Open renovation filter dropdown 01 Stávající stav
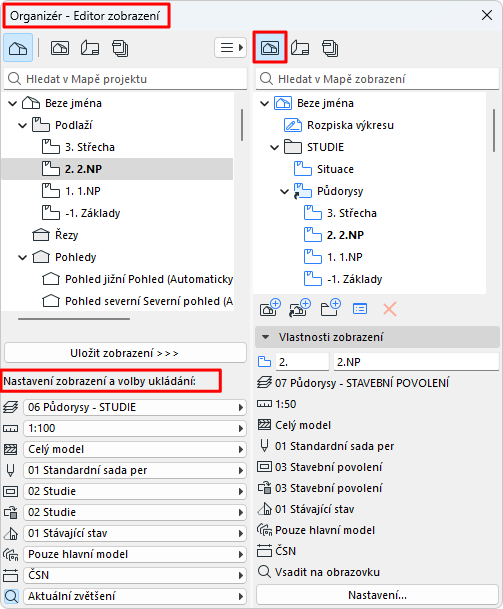 pos(135,533)
